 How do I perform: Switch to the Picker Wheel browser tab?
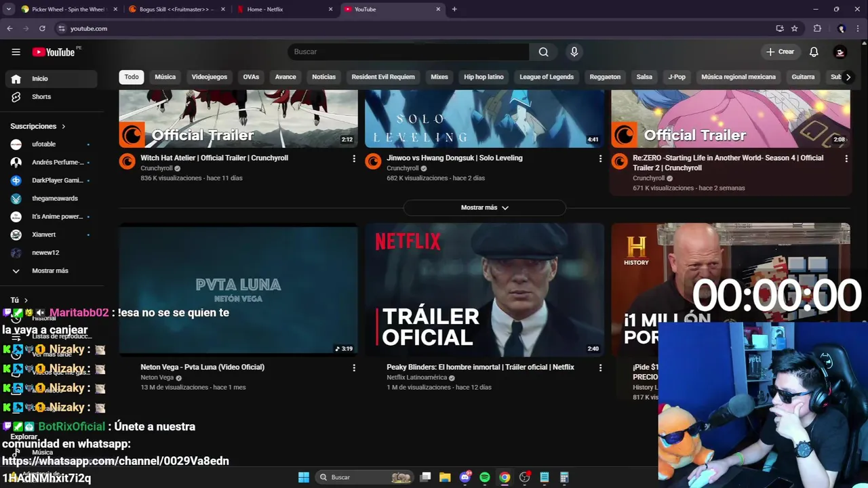coord(68,9)
